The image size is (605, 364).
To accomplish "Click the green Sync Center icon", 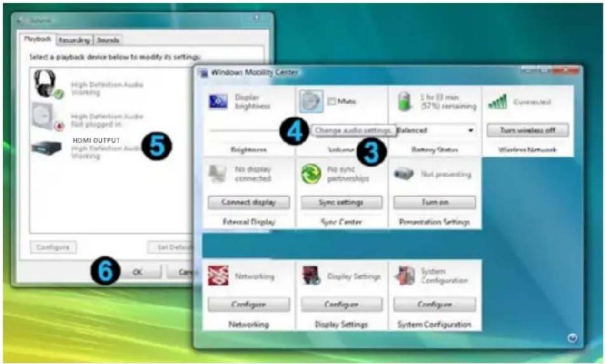I will (311, 174).
